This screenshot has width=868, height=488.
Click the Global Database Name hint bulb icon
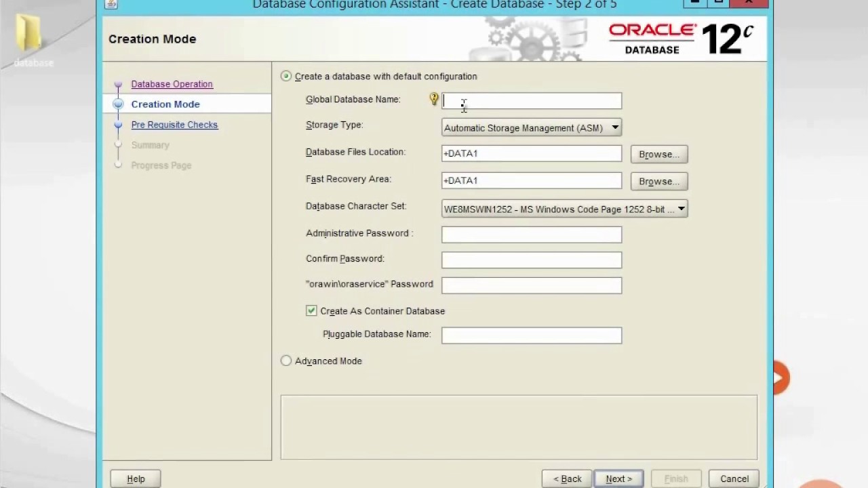[434, 100]
